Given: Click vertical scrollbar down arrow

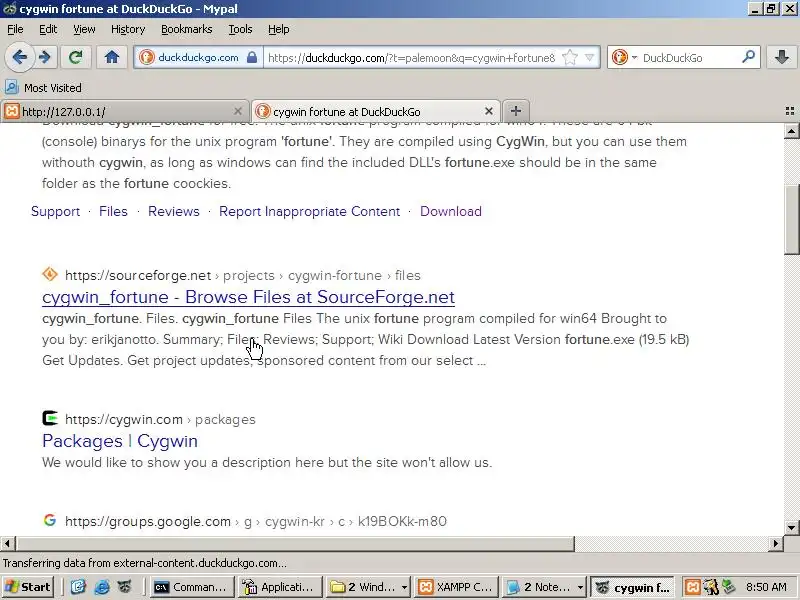Looking at the screenshot, I should tap(791, 527).
